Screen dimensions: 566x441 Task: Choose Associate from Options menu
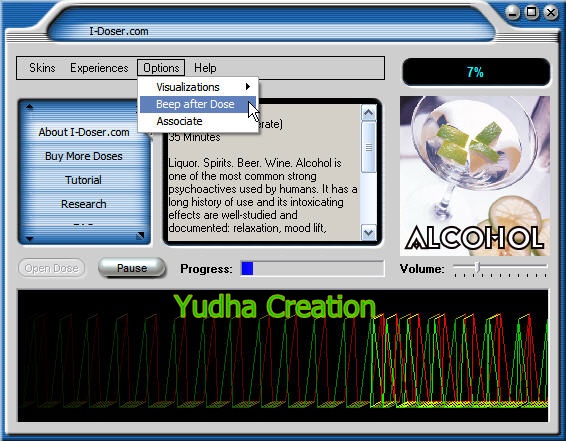[x=198, y=121]
